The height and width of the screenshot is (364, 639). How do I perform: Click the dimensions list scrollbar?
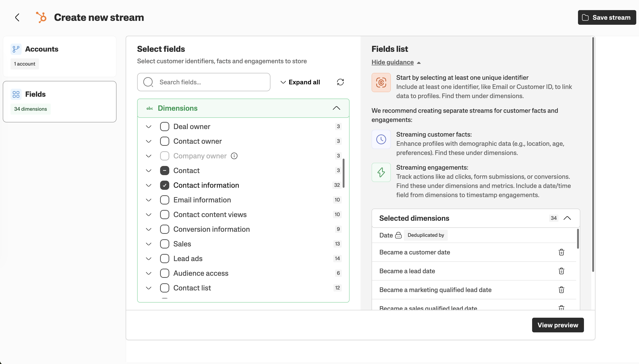(343, 173)
